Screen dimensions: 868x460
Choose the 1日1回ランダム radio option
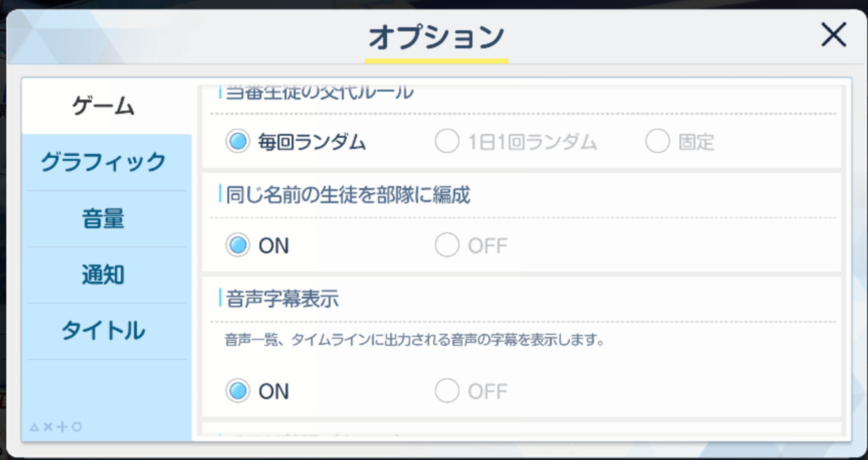pos(447,141)
